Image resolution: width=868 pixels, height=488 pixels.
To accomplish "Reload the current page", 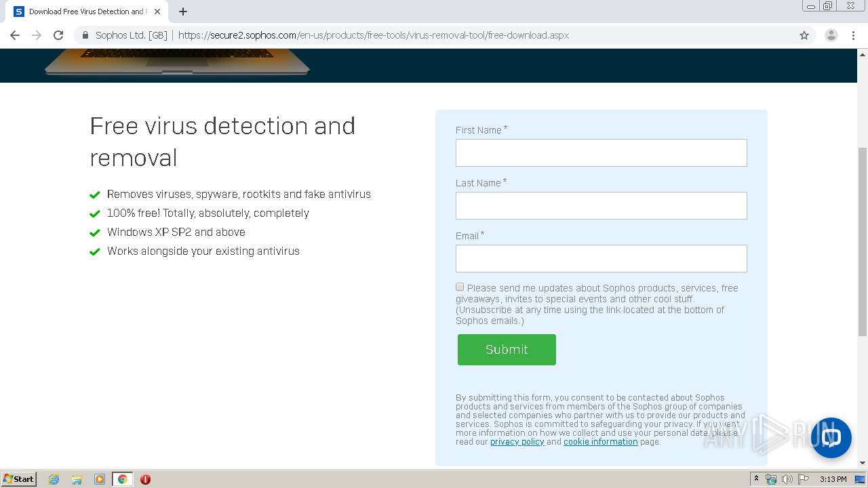I will pyautogui.click(x=58, y=35).
